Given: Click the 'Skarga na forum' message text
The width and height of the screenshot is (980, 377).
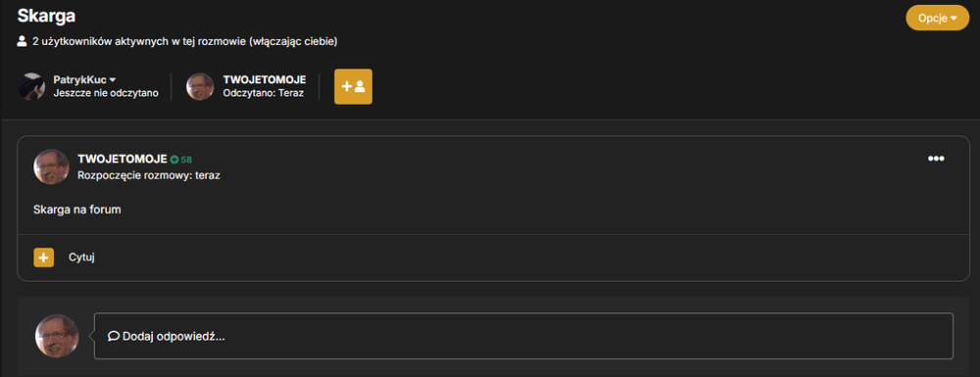Looking at the screenshot, I should 76,210.
